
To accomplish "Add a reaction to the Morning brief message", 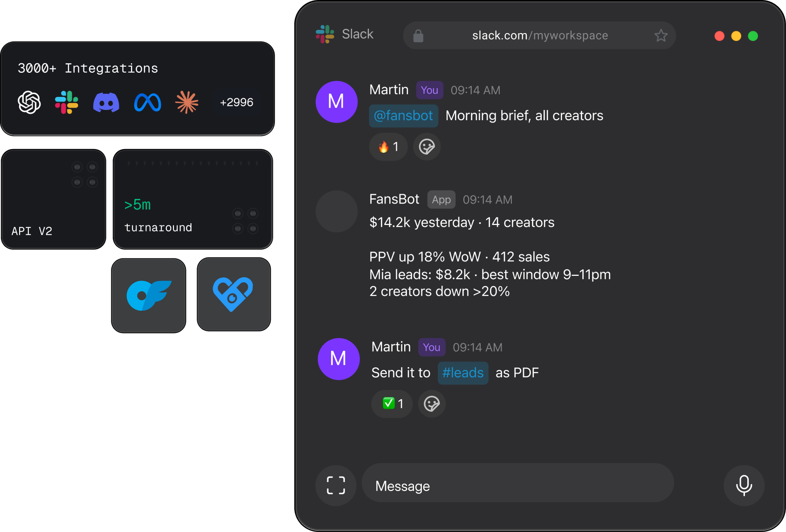I will 427,147.
